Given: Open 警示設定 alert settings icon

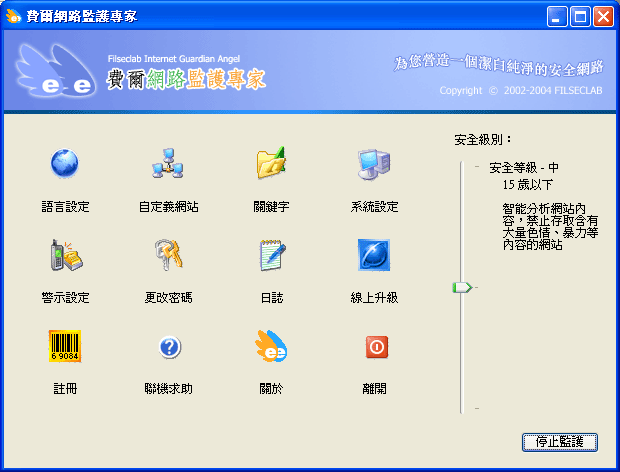Looking at the screenshot, I should coord(65,255).
